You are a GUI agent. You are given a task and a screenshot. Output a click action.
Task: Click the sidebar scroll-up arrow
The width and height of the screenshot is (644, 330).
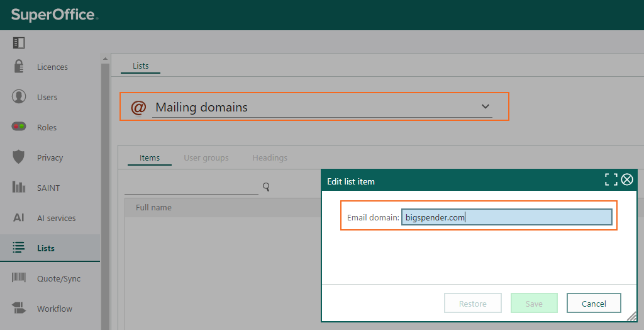[x=105, y=59]
